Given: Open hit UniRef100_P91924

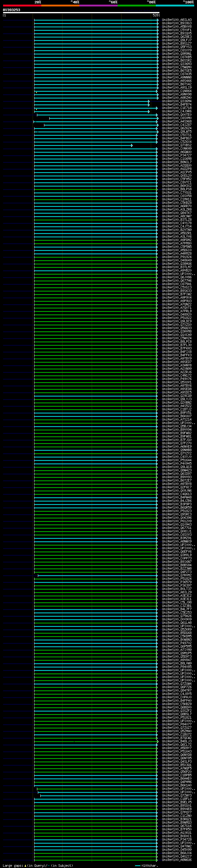Looking at the screenshot, I should (x=177, y=257).
